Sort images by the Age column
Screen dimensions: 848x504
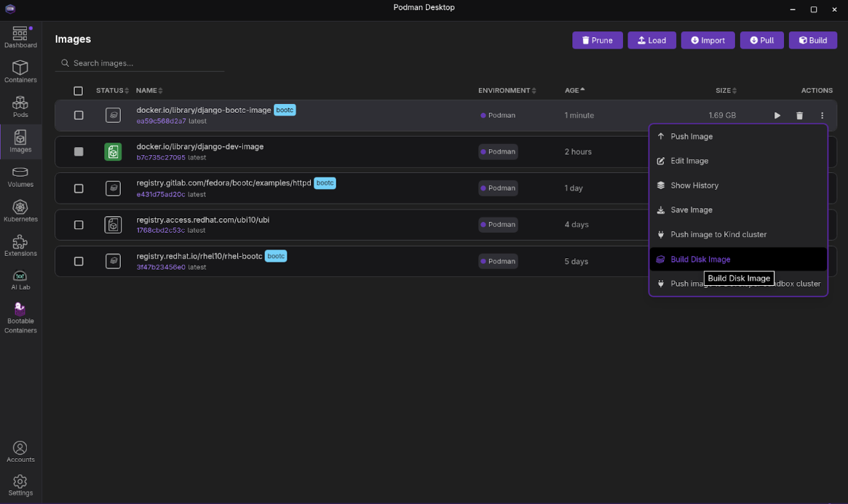574,90
